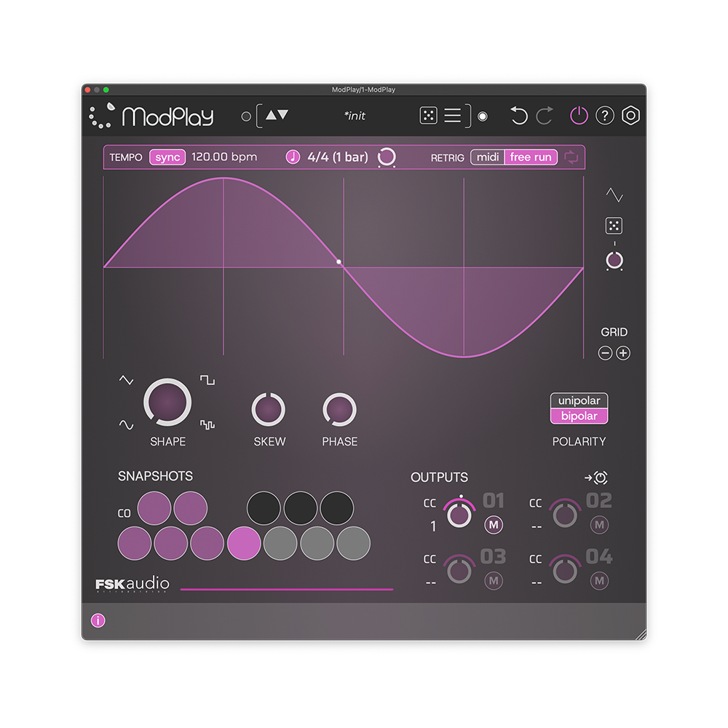Screen dimensions: 728x728
Task: Click the FSK audio logo
Action: coord(132,584)
